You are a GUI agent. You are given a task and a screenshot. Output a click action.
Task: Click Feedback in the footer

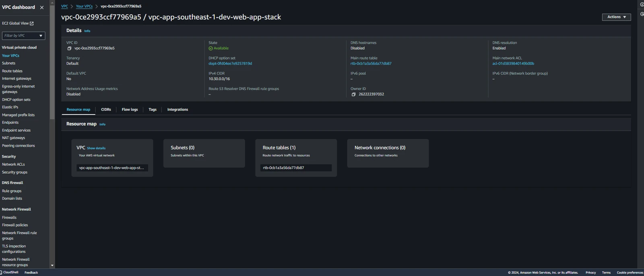click(x=31, y=273)
